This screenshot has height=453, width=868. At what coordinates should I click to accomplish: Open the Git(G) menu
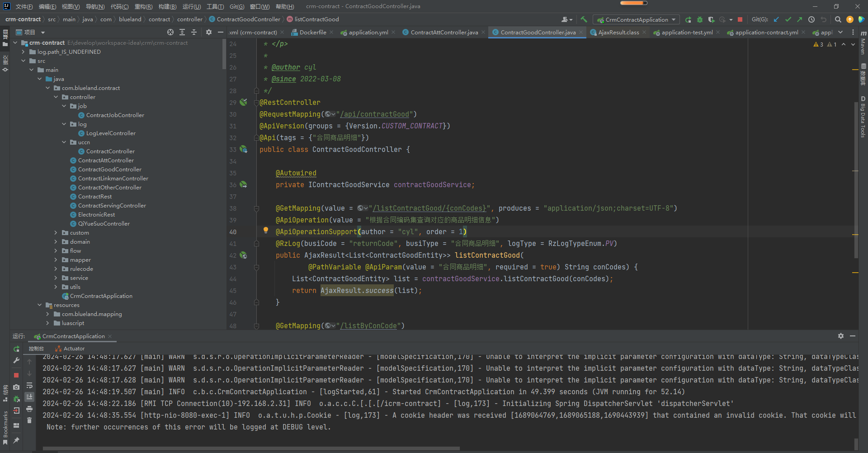(236, 6)
